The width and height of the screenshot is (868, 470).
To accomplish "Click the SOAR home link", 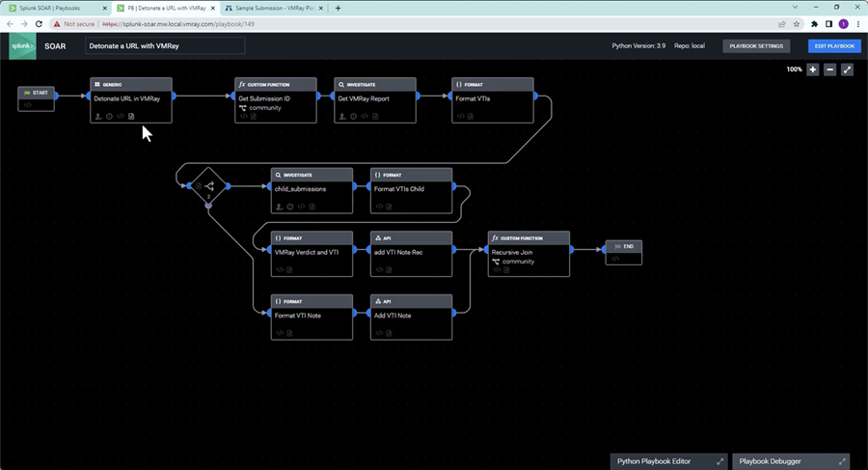I will 55,46.
